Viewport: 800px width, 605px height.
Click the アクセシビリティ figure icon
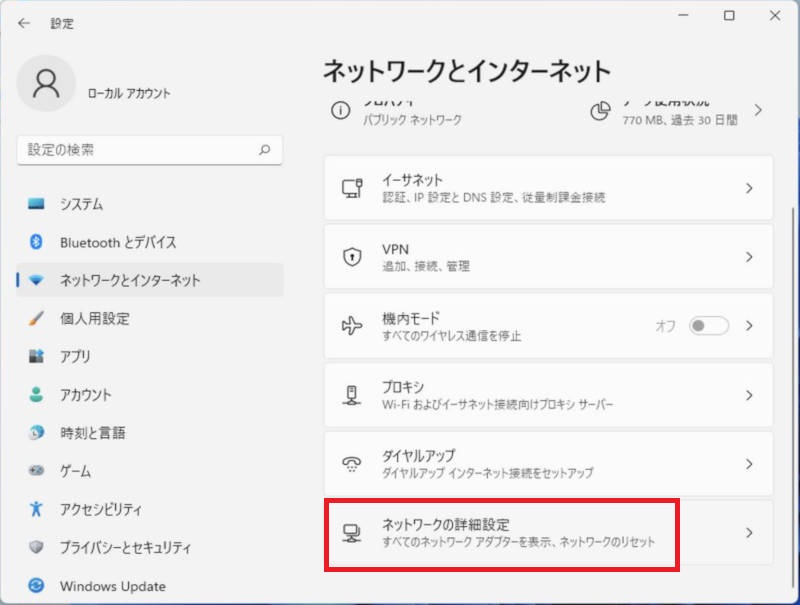point(36,509)
